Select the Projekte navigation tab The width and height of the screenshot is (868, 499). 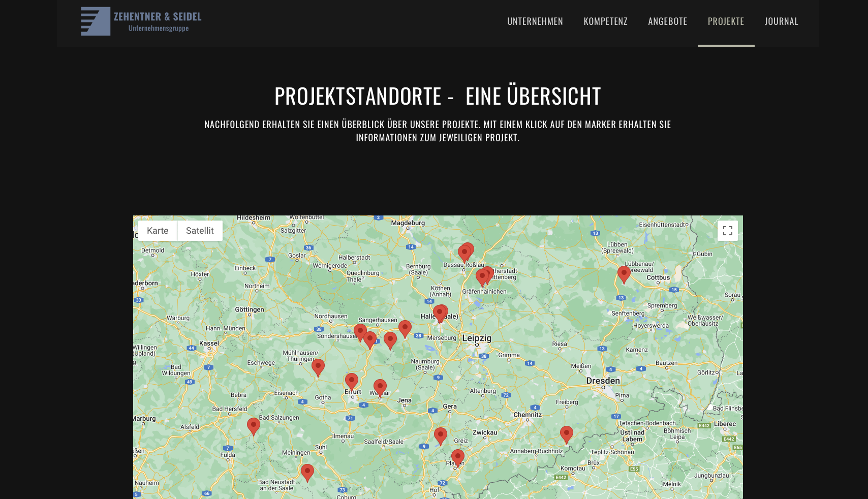click(x=726, y=21)
